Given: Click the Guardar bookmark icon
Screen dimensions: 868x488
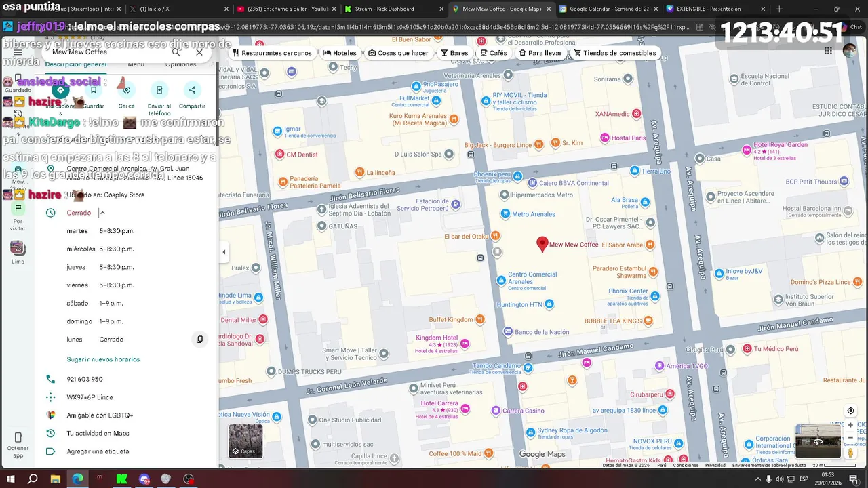Looking at the screenshot, I should coord(94,90).
